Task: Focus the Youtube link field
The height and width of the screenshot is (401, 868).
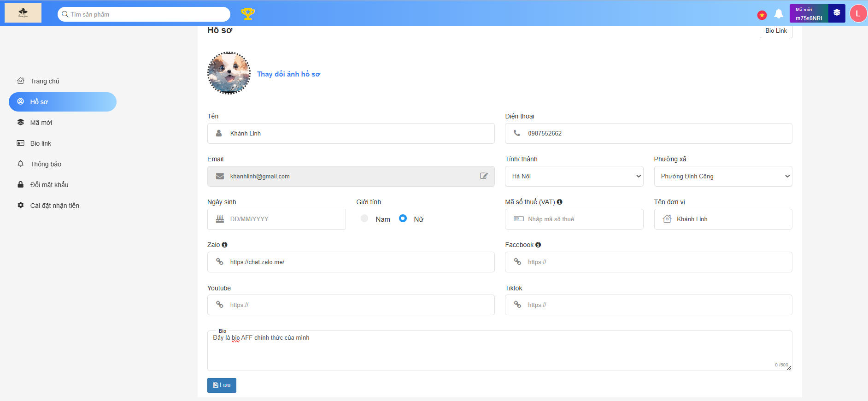Action: coord(351,305)
